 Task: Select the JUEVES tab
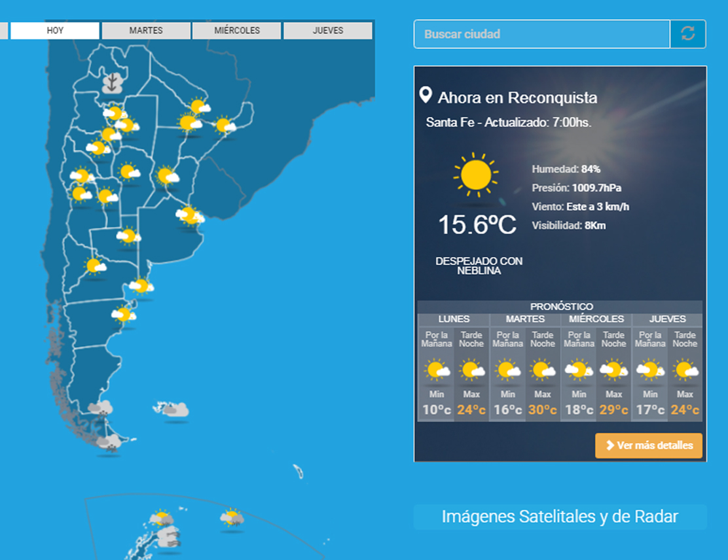pyautogui.click(x=328, y=31)
